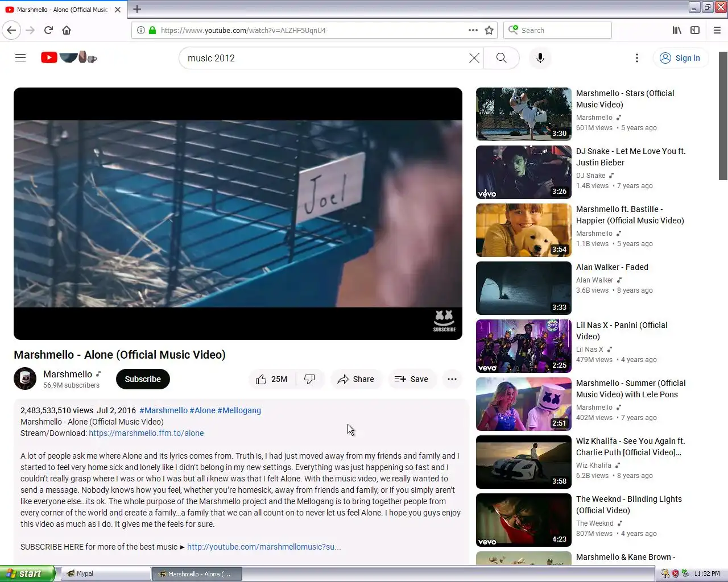Go forward with the browser forward arrow
This screenshot has width=728, height=582.
tap(30, 30)
